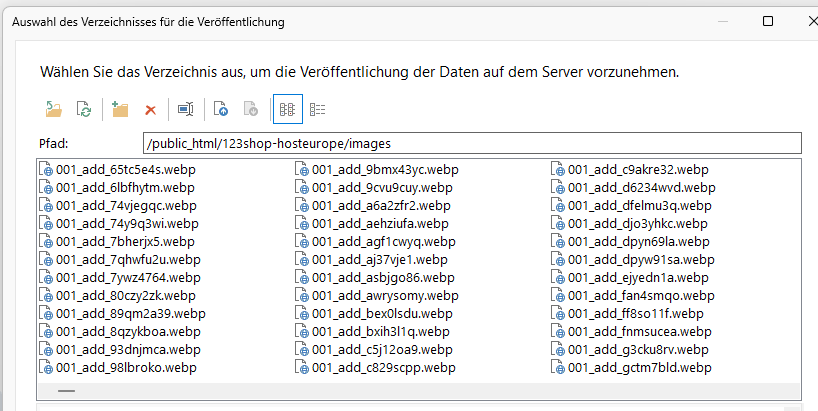818x411 pixels.
Task: Click icon of file 001_add_awrysomy.webp
Action: [301, 296]
